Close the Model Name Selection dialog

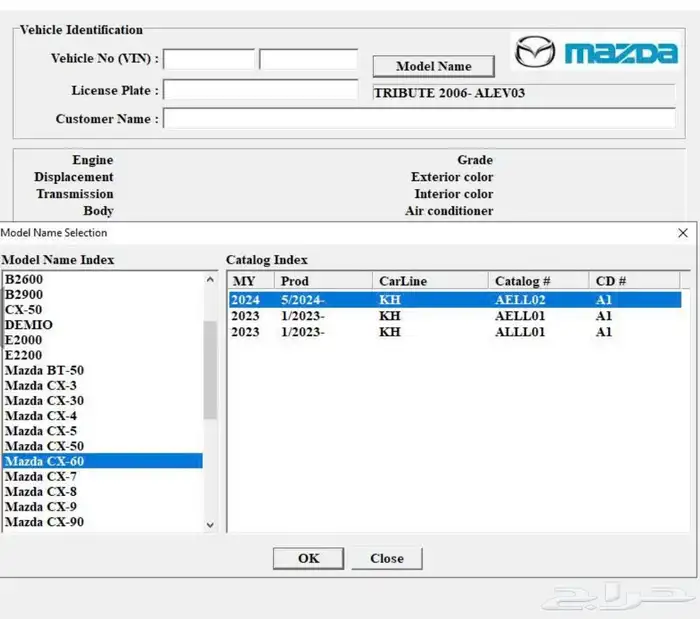click(683, 233)
